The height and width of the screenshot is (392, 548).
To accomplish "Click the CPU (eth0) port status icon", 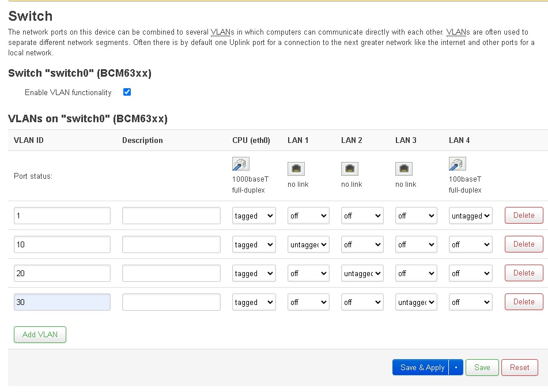I will [240, 164].
